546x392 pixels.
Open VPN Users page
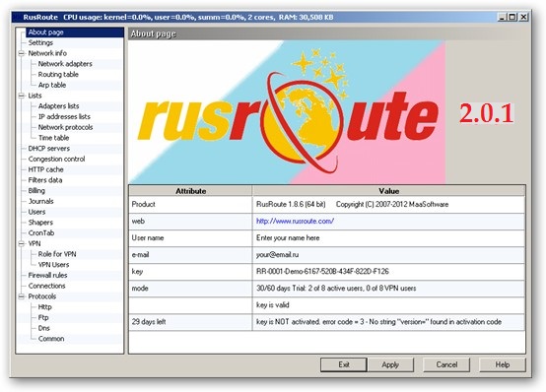53,265
